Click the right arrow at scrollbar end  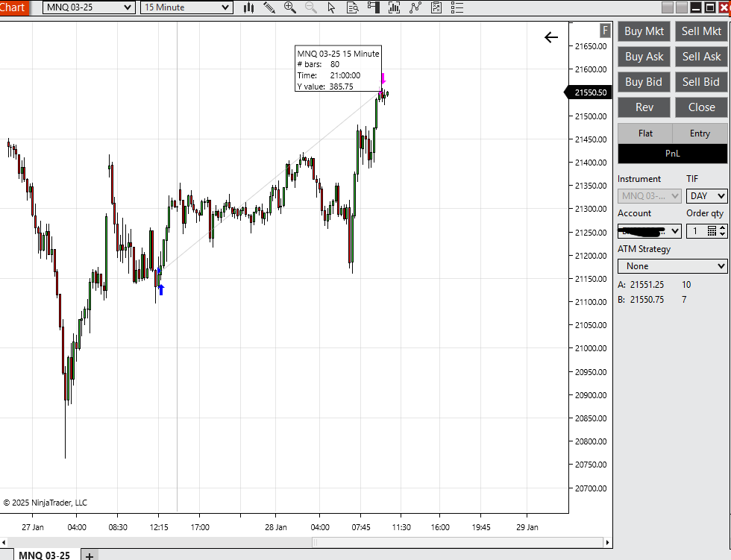pos(607,542)
